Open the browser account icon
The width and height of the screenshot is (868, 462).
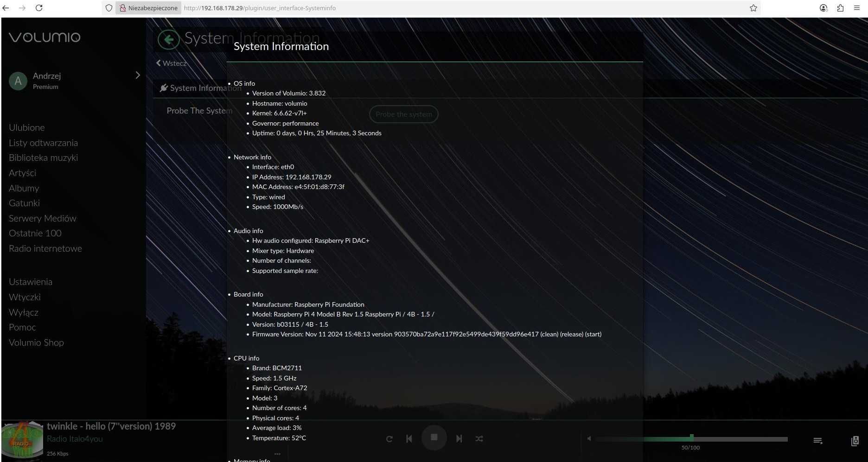pos(823,8)
